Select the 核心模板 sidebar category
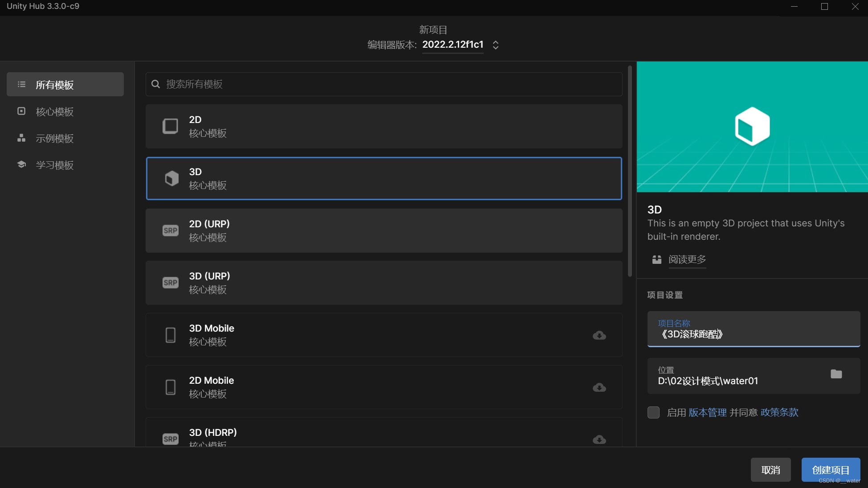Viewport: 868px width, 488px height. coord(54,112)
